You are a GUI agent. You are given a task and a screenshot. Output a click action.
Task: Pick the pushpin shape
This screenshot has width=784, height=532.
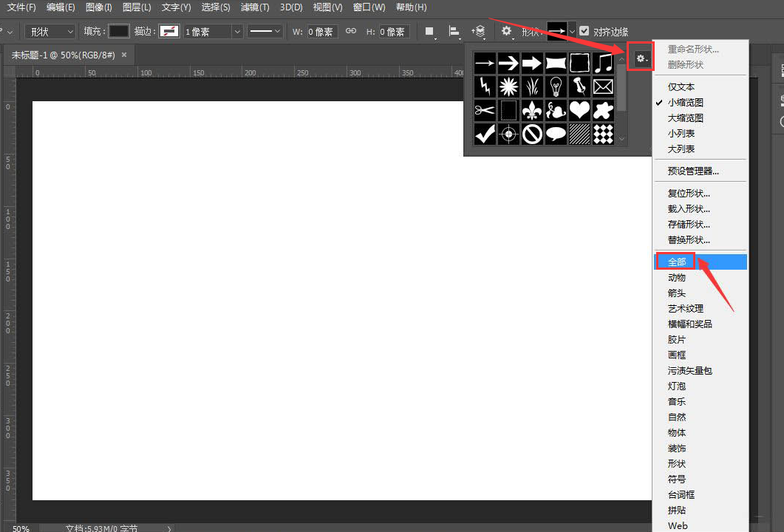579,87
